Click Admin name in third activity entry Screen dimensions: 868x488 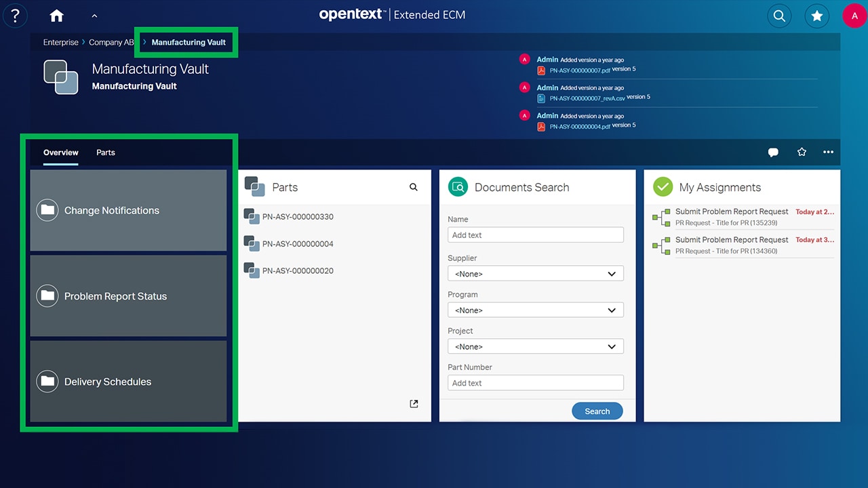[x=547, y=116]
